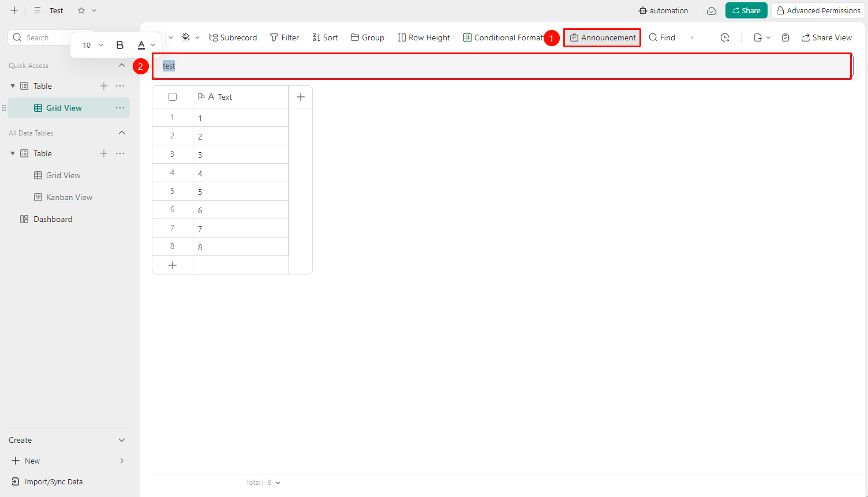Open the font size 10 dropdown
Screen dimensions: 868x497
[x=93, y=45]
